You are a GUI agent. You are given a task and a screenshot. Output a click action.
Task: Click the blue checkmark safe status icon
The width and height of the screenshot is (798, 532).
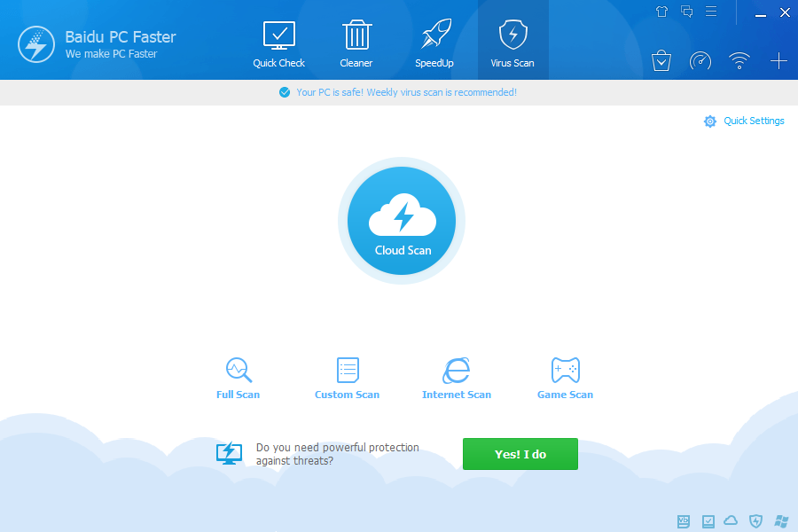click(x=285, y=92)
